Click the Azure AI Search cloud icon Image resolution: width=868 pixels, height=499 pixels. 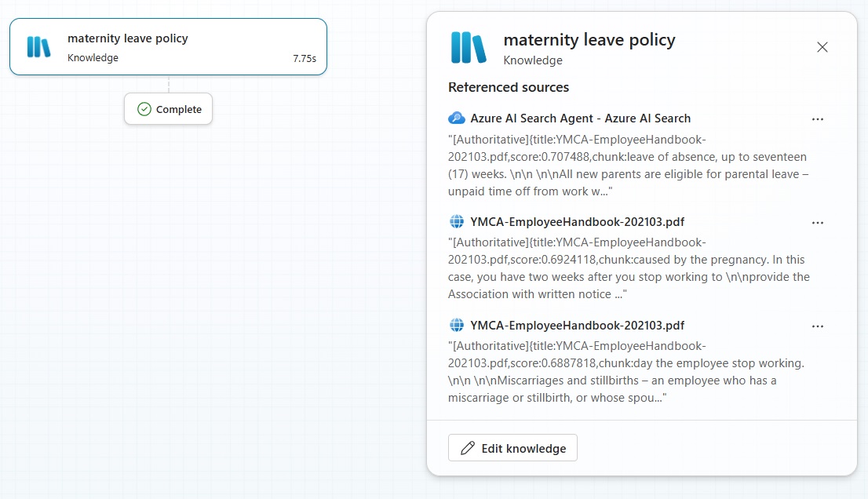(457, 118)
